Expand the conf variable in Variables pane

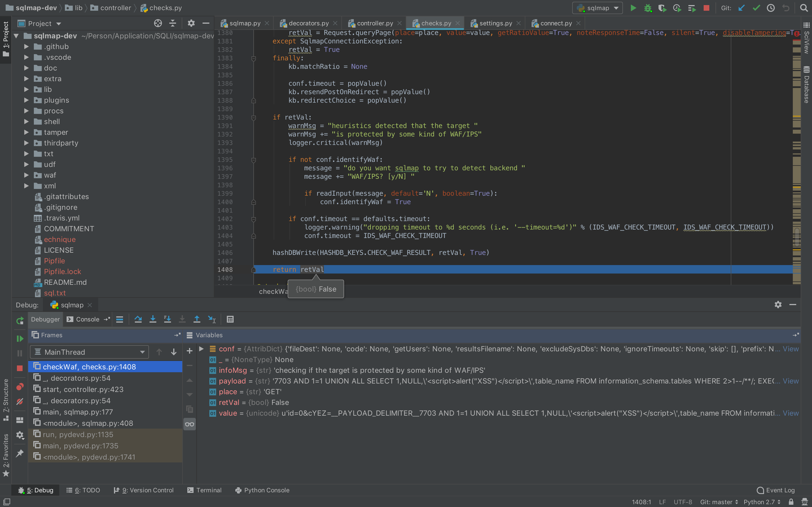[x=201, y=349]
